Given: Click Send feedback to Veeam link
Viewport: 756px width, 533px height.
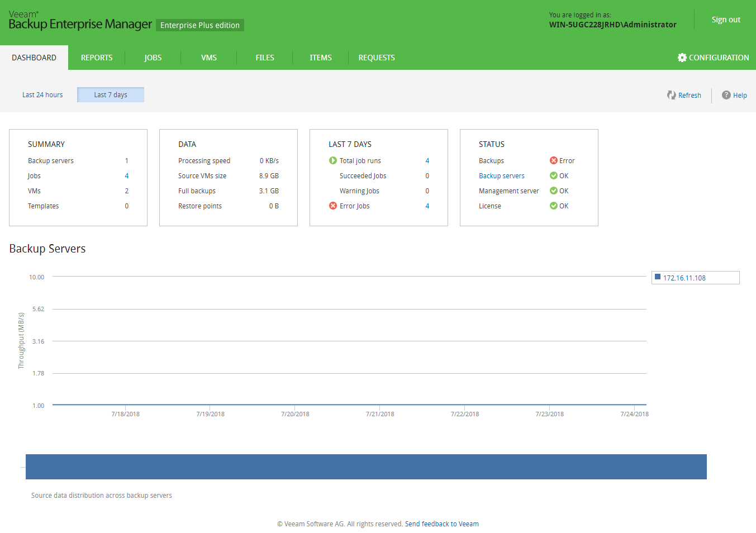Looking at the screenshot, I should tap(441, 524).
